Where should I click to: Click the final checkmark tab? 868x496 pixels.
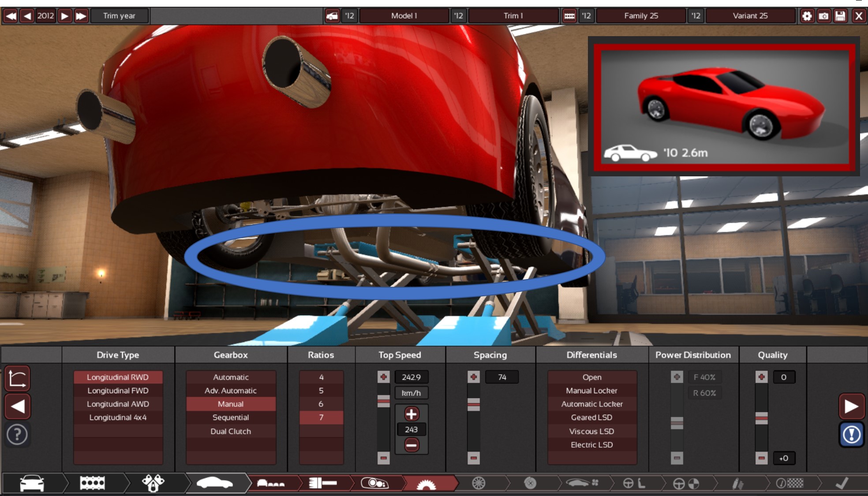(x=842, y=483)
